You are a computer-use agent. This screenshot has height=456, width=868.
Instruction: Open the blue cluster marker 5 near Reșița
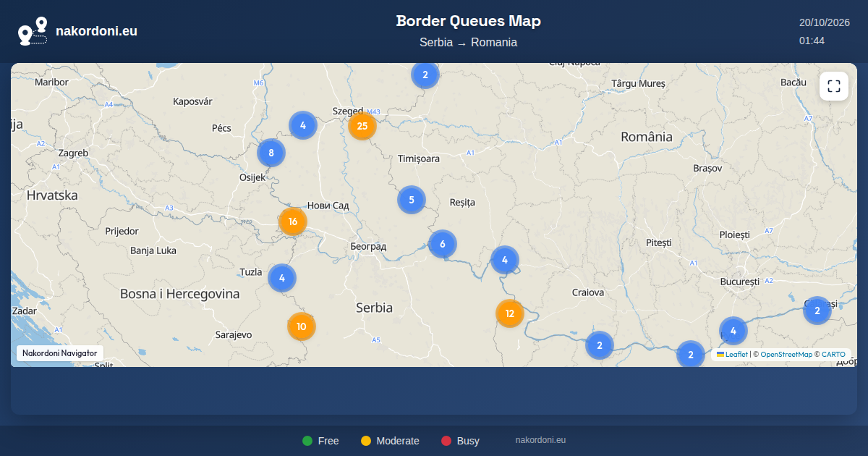[412, 200]
